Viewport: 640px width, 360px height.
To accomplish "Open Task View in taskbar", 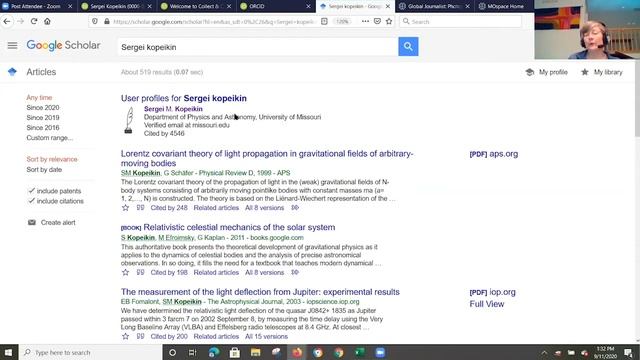I will (x=193, y=352).
